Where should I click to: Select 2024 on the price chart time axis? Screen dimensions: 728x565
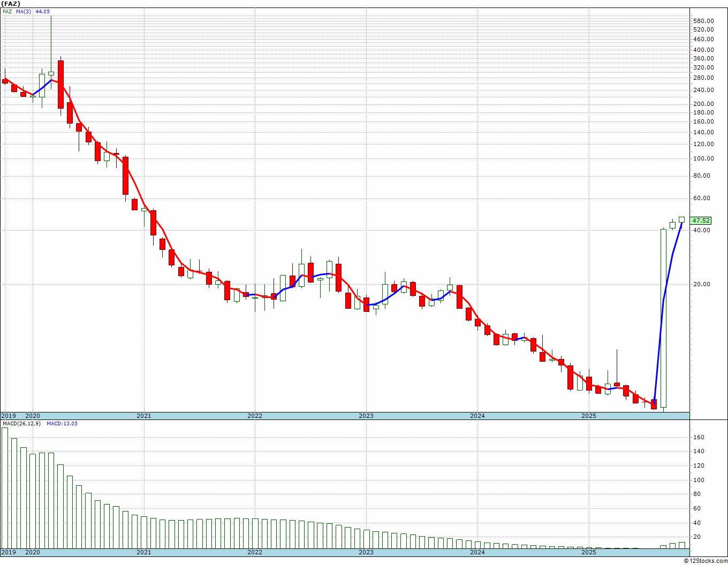point(477,416)
